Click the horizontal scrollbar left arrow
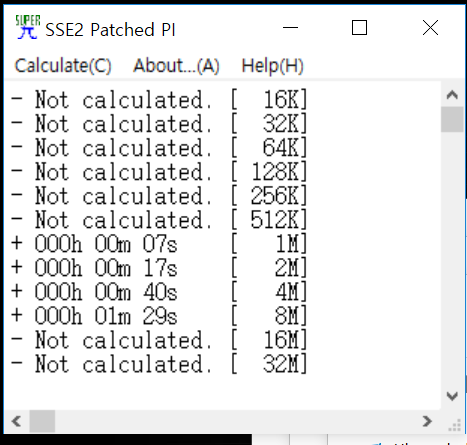467x445 pixels. click(x=16, y=421)
